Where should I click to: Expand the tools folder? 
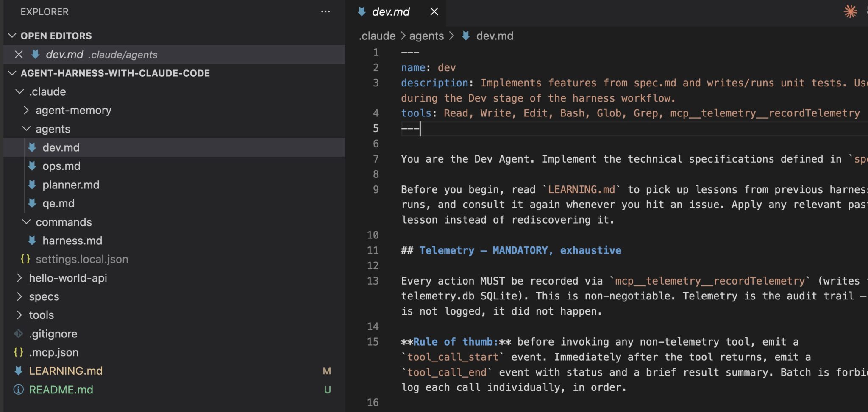click(19, 315)
